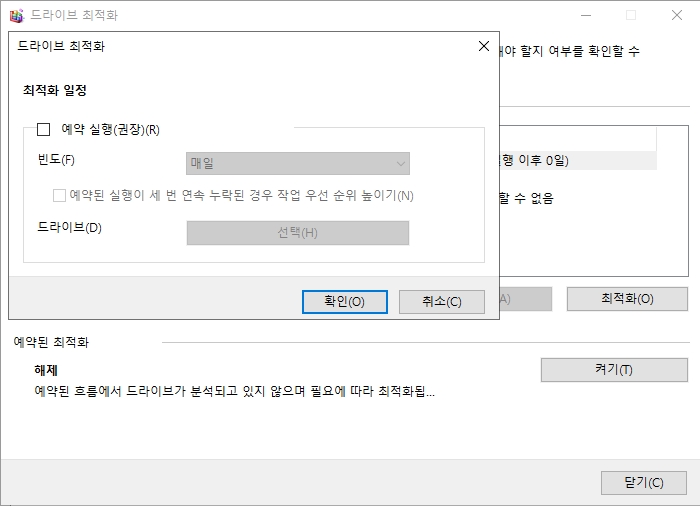Click the 최적화 일정 heading text

coord(54,90)
